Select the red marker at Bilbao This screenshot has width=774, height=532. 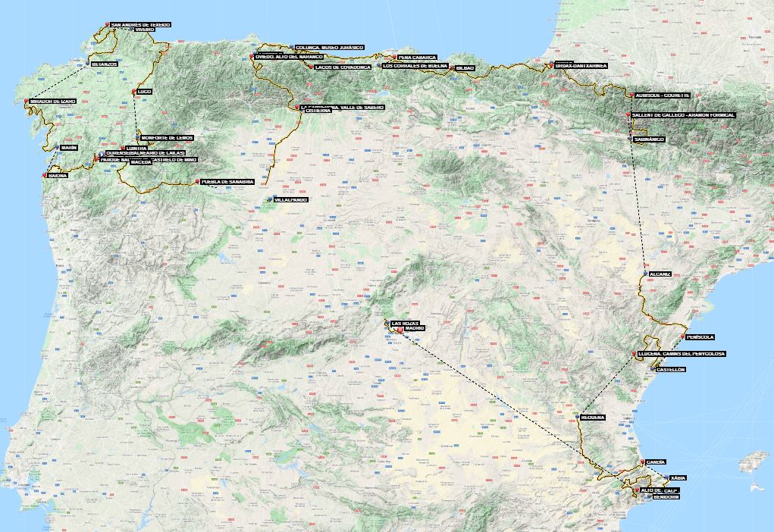(452, 68)
